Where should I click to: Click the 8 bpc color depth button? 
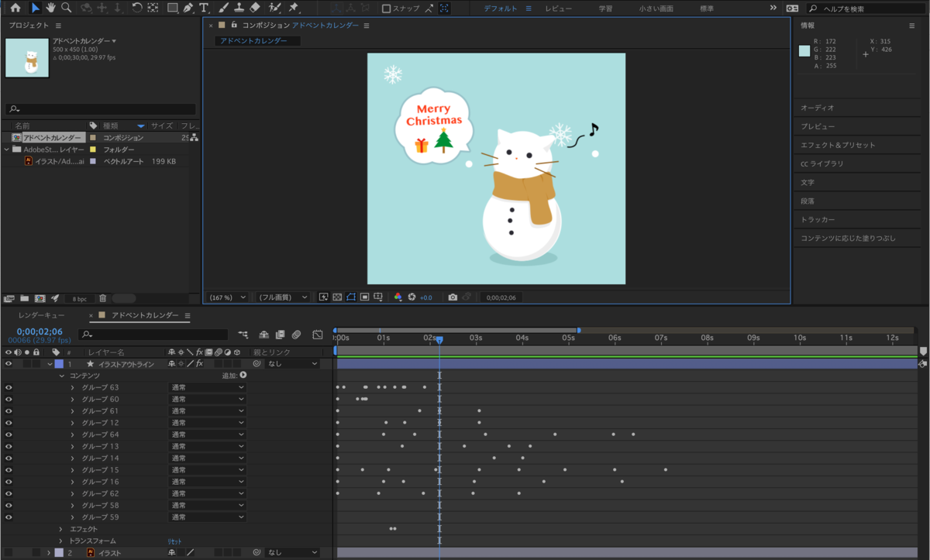(79, 298)
